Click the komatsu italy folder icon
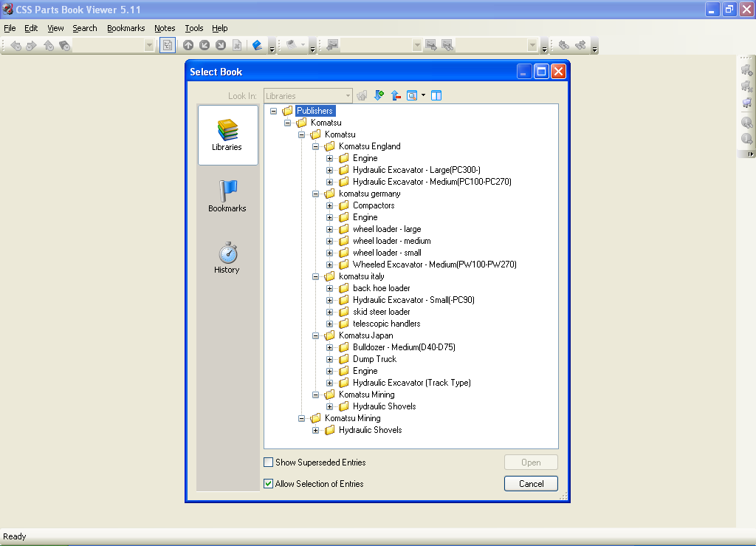Viewport: 756px width, 546px height. (330, 276)
